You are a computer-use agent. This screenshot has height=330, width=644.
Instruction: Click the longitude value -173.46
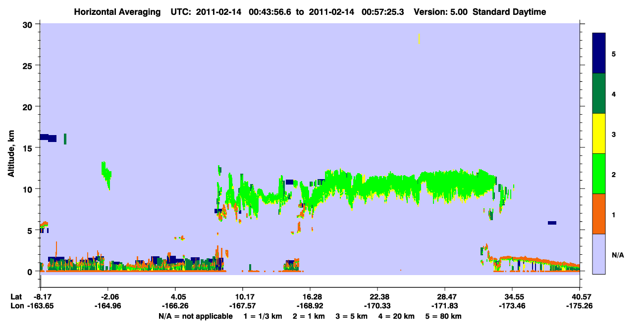512,306
